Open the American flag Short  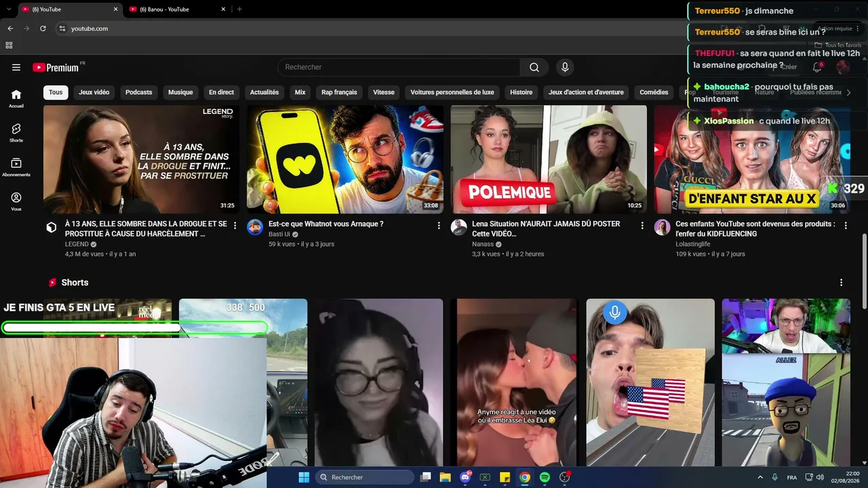tap(650, 383)
